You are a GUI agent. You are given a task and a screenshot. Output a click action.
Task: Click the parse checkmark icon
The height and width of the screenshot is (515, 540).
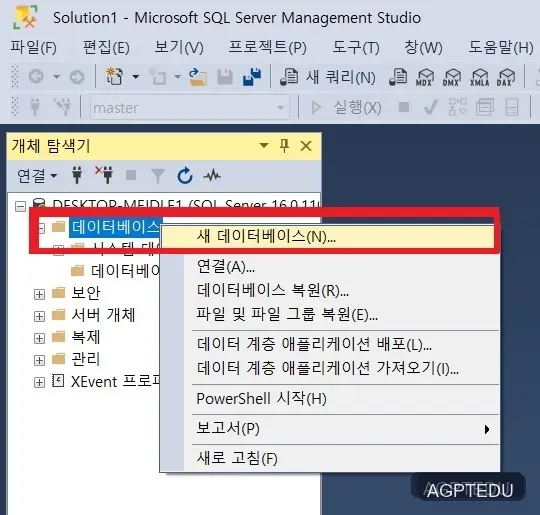click(431, 107)
